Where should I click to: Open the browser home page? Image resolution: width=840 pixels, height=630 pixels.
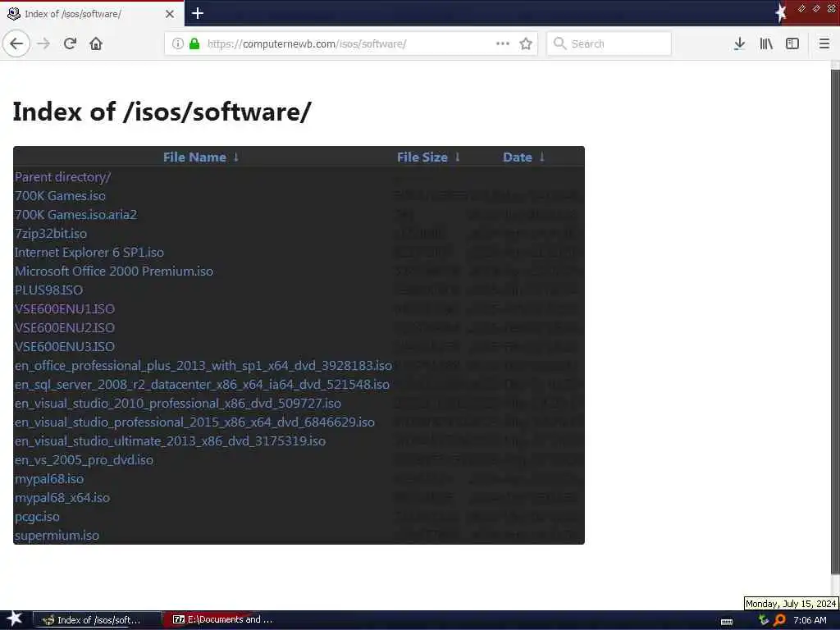96,43
